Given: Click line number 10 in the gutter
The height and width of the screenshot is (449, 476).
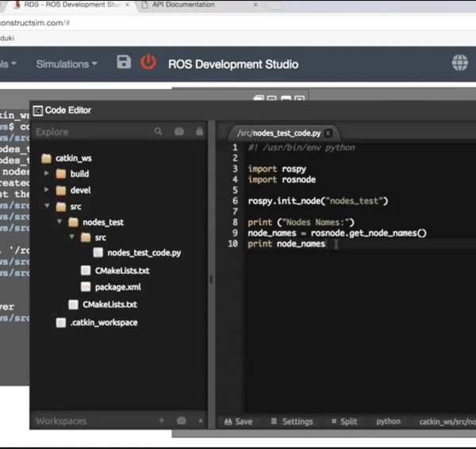Looking at the screenshot, I should [232, 244].
